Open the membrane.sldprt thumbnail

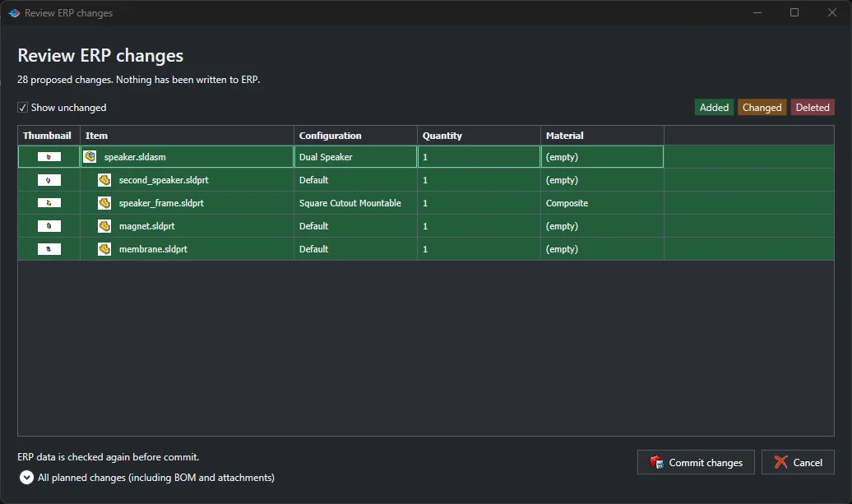tap(49, 249)
